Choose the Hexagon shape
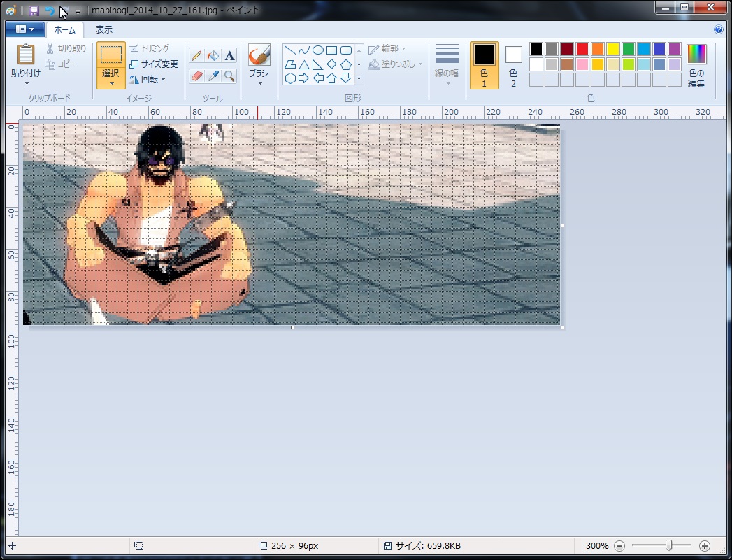732x560 pixels. (x=290, y=78)
